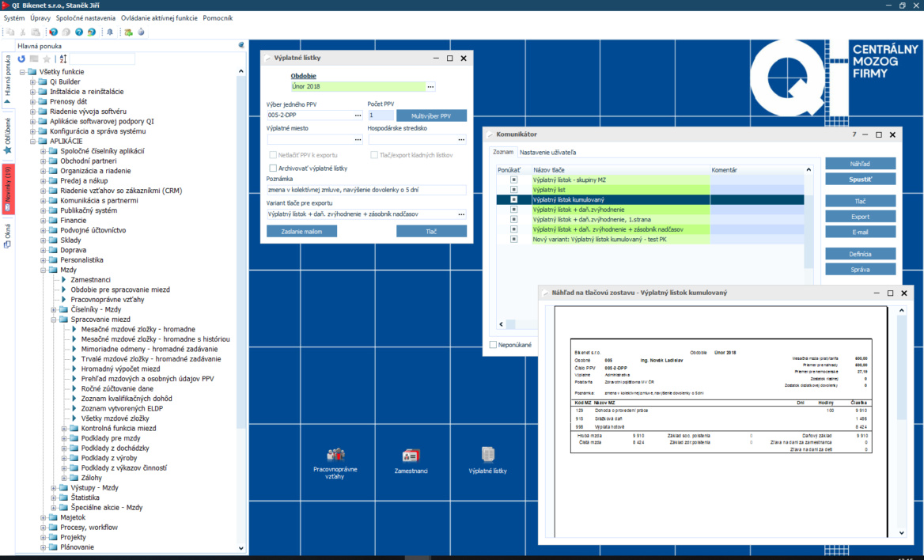924x560 pixels.
Task: Click the Poznámka text field
Action: pos(366,190)
